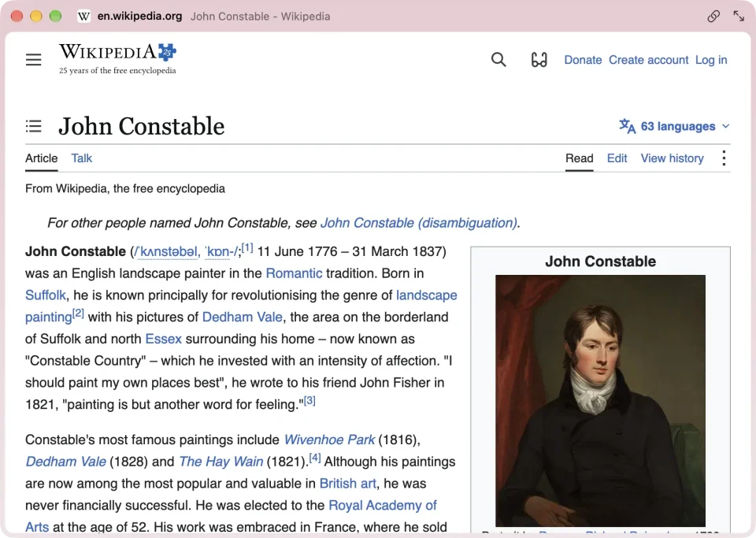Jump to citation reference [2]

click(78, 314)
